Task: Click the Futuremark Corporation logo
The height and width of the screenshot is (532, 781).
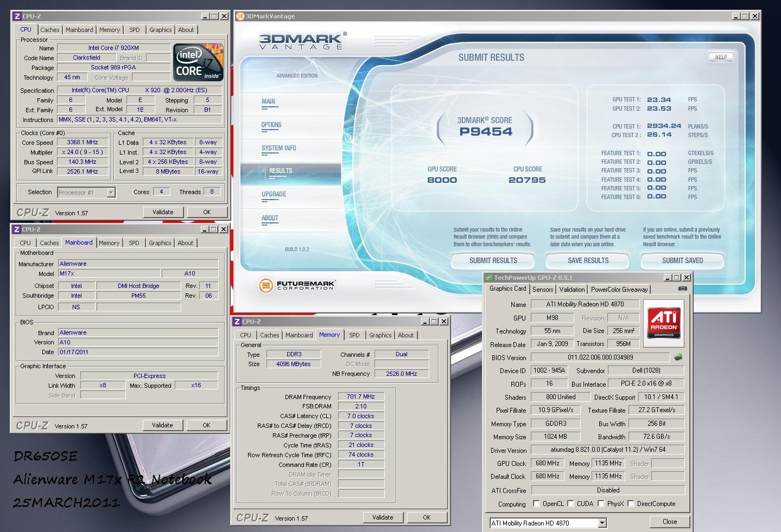Action: tap(297, 285)
